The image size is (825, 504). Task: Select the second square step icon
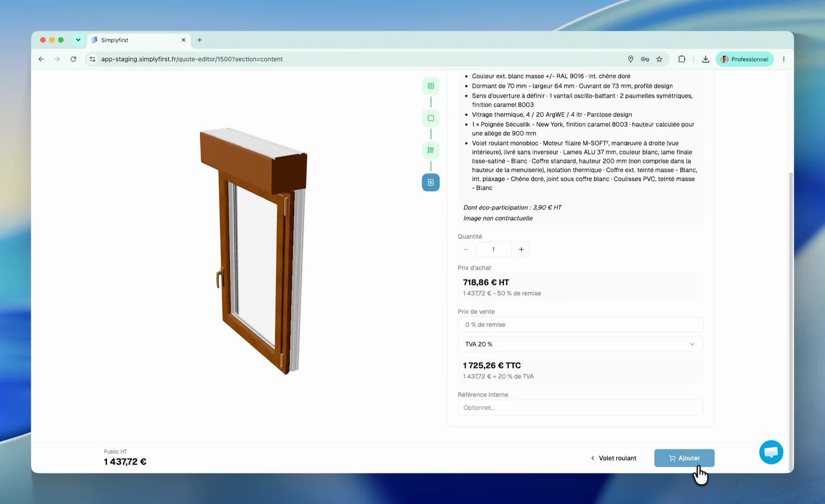click(x=431, y=118)
